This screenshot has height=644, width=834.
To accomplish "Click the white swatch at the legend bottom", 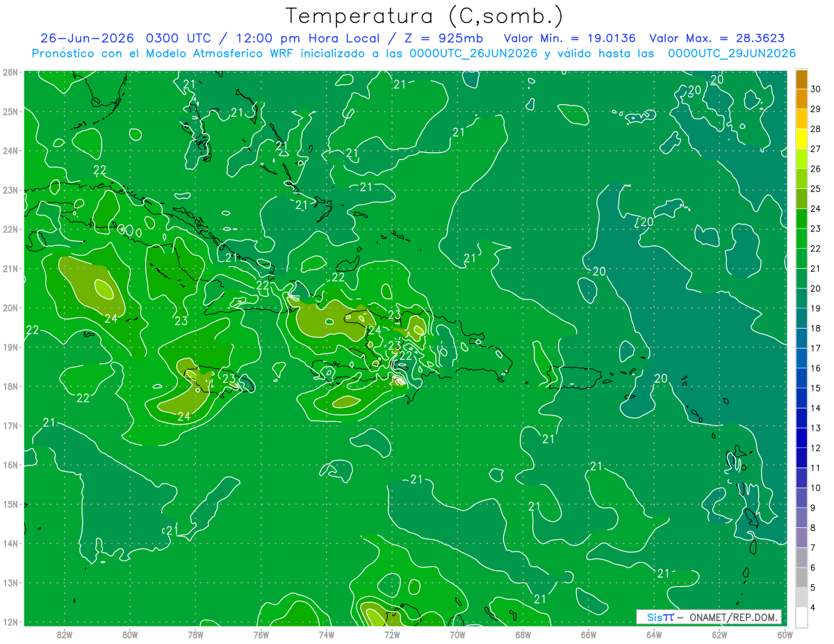I will [801, 617].
